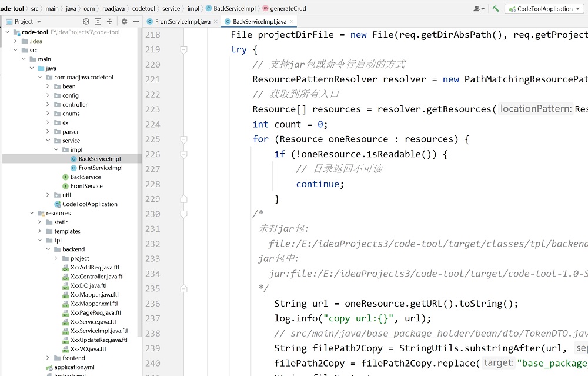
Task: Click the Build project hammer icon
Action: pyautogui.click(x=496, y=8)
